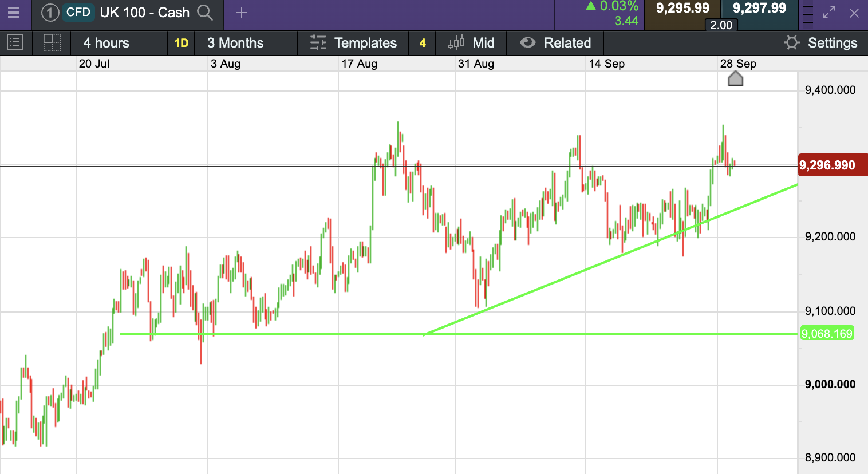Click the 9,100.000 price axis label
The height and width of the screenshot is (474, 868).
click(830, 311)
